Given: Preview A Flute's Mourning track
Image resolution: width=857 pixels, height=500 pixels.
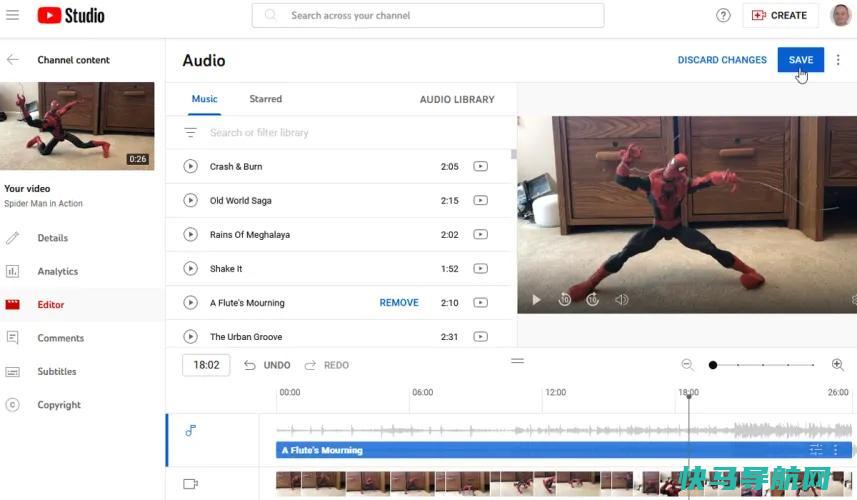Looking at the screenshot, I should pos(190,302).
